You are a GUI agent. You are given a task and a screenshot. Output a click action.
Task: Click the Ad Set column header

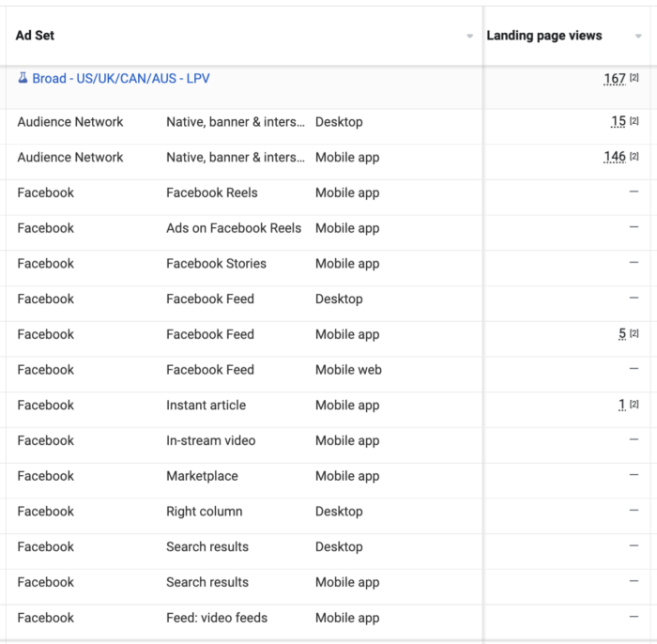[35, 36]
